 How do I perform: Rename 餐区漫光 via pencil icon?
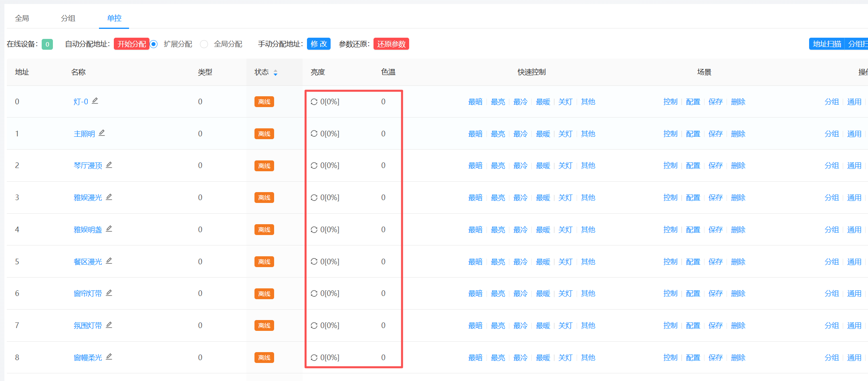tap(109, 261)
